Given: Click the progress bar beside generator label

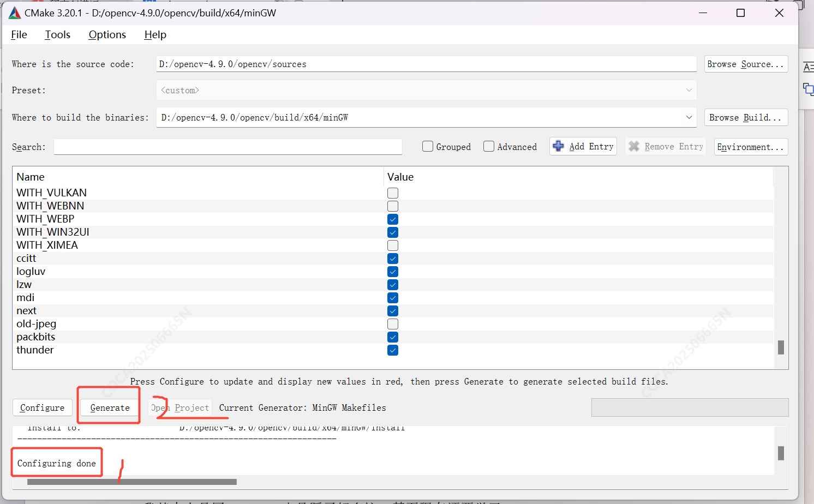Looking at the screenshot, I should point(690,407).
